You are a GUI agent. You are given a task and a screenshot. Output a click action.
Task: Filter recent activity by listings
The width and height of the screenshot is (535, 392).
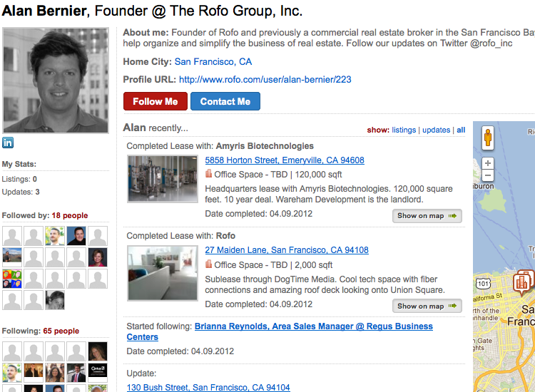(x=404, y=130)
